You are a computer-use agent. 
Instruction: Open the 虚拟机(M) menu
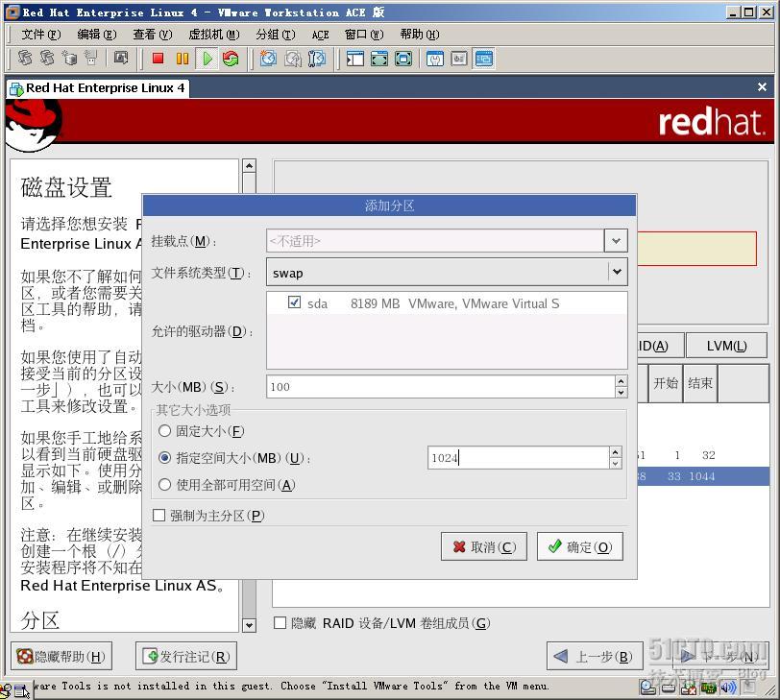[214, 35]
